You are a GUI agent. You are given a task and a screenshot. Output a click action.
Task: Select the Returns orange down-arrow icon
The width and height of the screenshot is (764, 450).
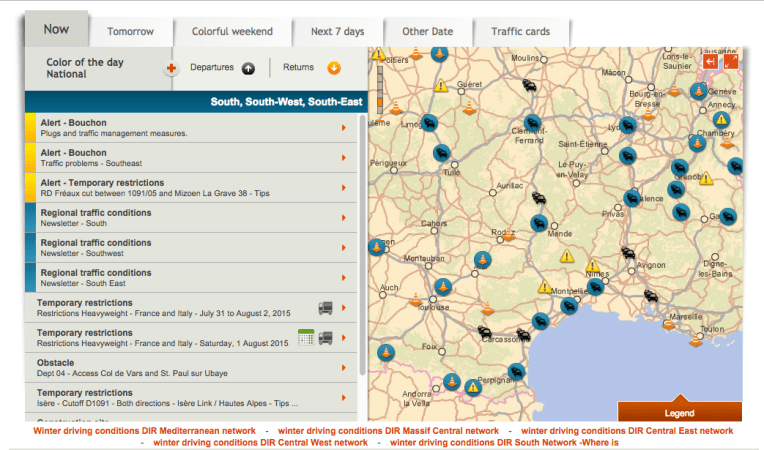(x=334, y=68)
